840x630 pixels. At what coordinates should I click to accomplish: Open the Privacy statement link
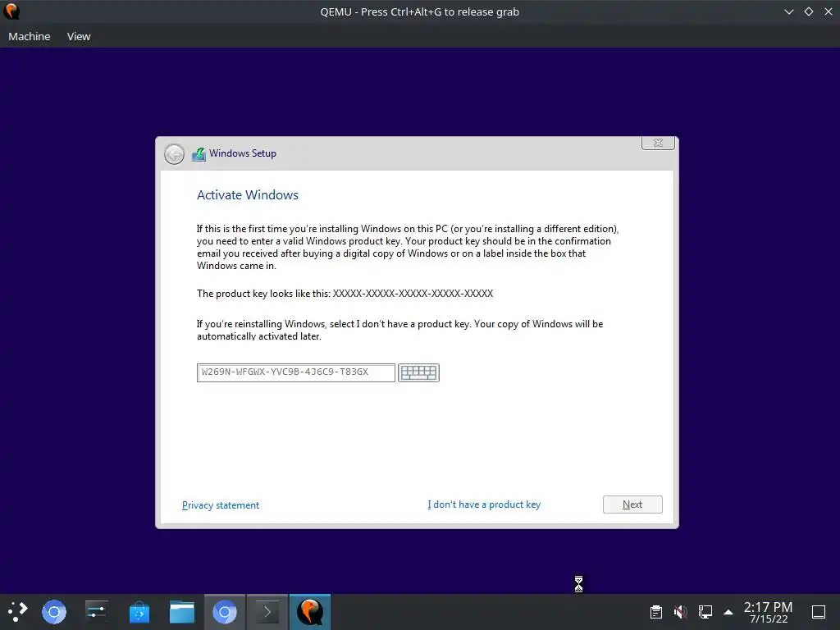pos(221,505)
